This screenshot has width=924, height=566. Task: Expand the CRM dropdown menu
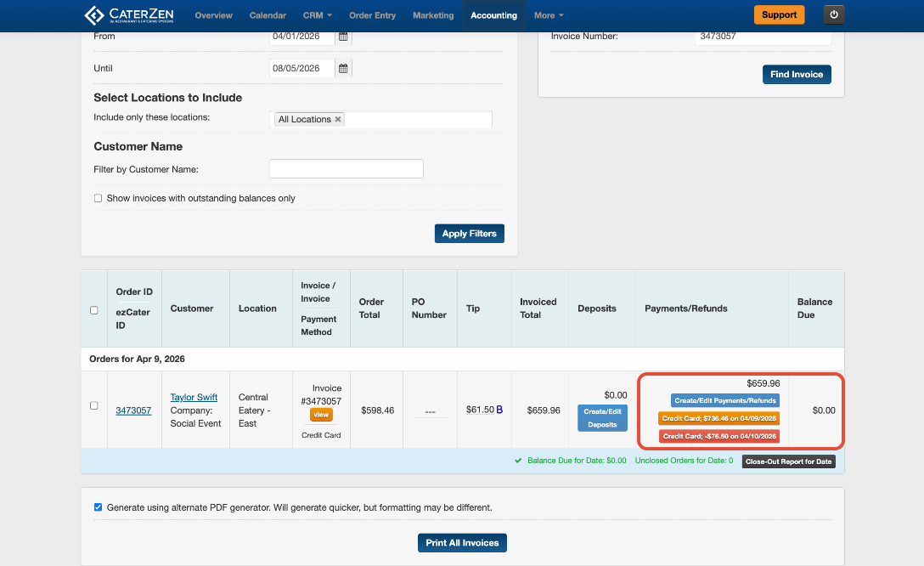(318, 15)
